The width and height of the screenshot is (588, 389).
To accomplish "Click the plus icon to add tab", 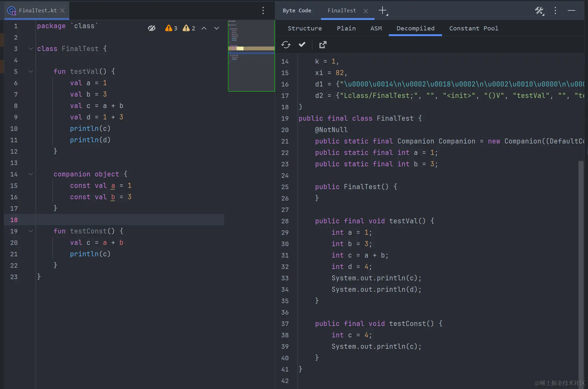I will (383, 10).
